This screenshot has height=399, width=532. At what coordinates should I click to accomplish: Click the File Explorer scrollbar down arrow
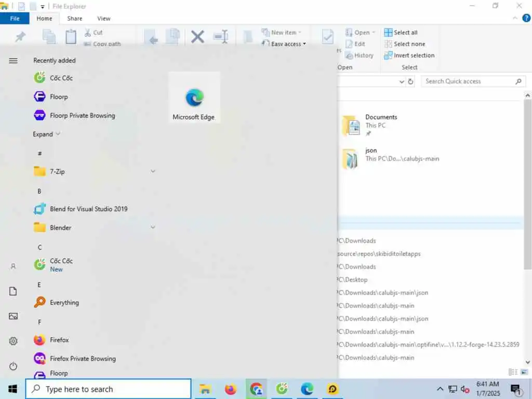pos(528,362)
